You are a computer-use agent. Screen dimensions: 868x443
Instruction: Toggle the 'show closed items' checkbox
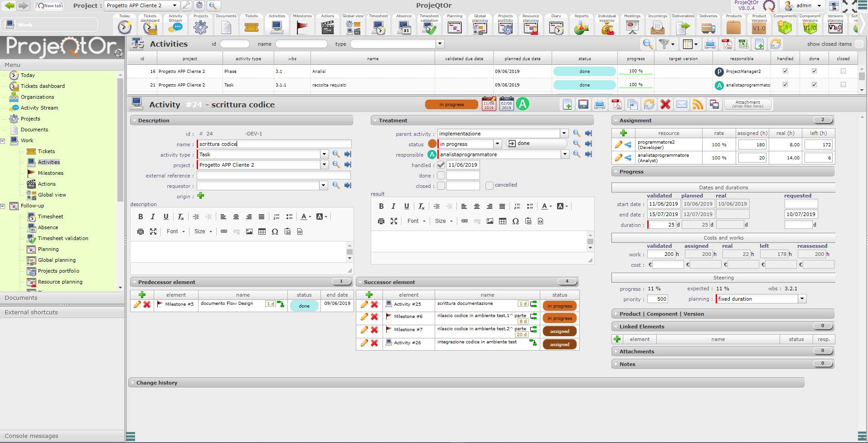pyautogui.click(x=859, y=44)
